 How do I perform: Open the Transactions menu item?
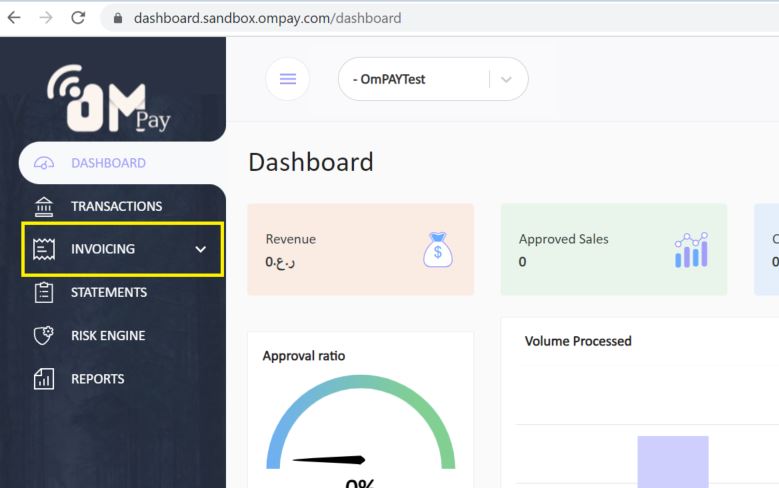pos(116,206)
